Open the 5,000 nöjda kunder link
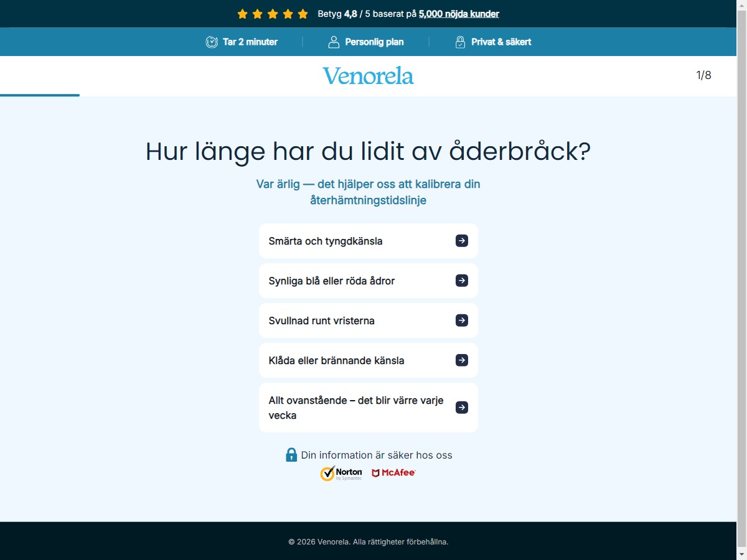Screen dimensions: 747x560 tap(459, 14)
